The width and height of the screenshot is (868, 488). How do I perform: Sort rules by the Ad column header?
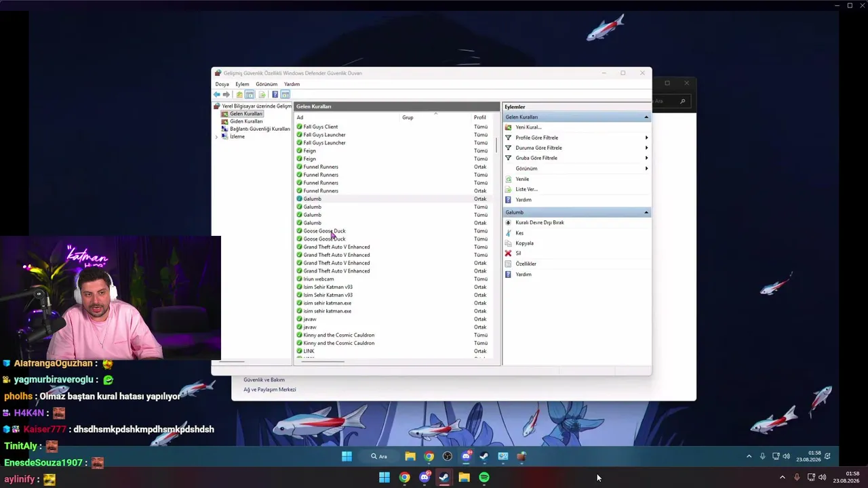(300, 117)
